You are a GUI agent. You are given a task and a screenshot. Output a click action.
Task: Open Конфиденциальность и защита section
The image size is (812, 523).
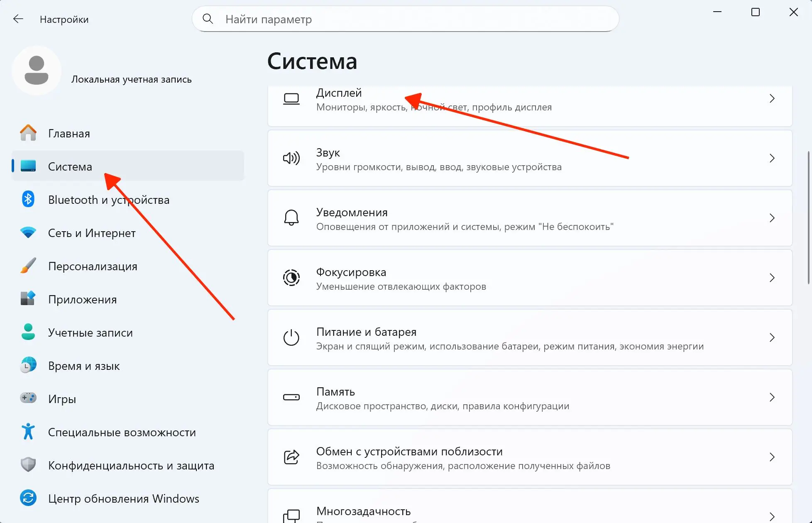[x=128, y=465]
